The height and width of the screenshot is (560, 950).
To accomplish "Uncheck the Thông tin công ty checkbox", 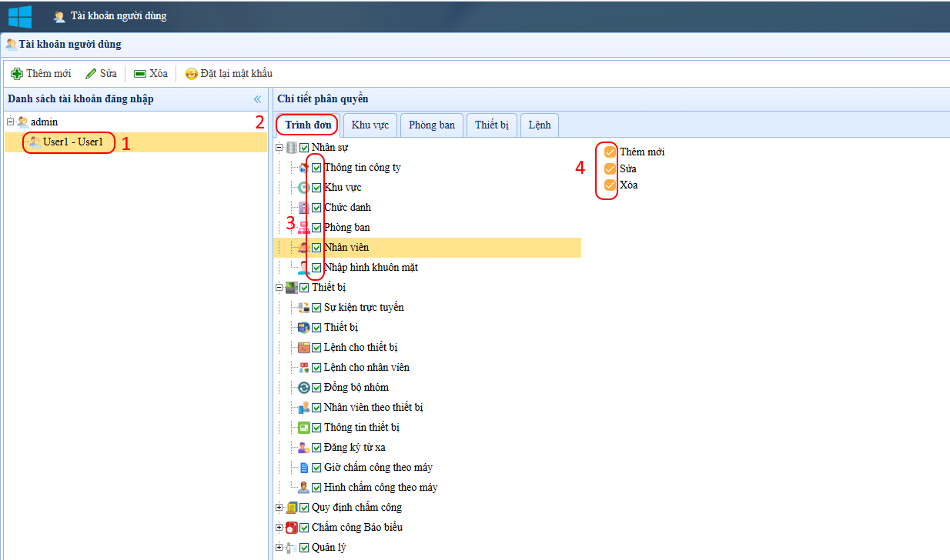I will coord(316,168).
